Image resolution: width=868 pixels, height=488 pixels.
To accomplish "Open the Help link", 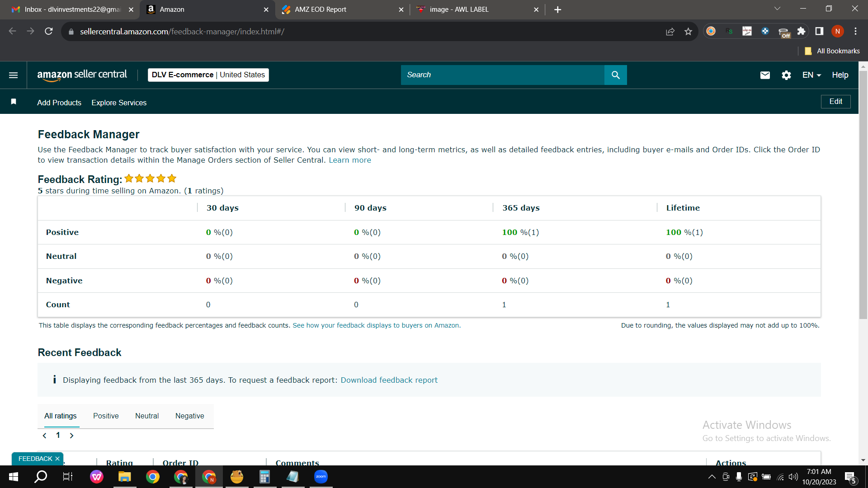I will [x=840, y=75].
